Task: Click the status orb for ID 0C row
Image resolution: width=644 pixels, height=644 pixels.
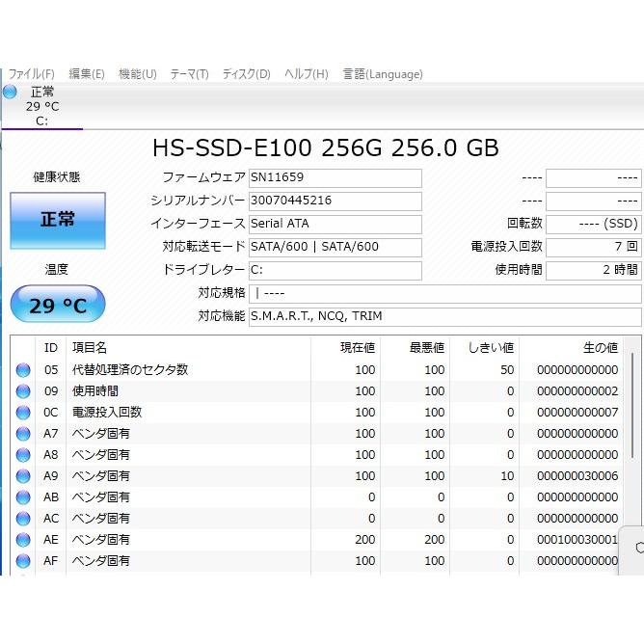Action: pos(23,413)
